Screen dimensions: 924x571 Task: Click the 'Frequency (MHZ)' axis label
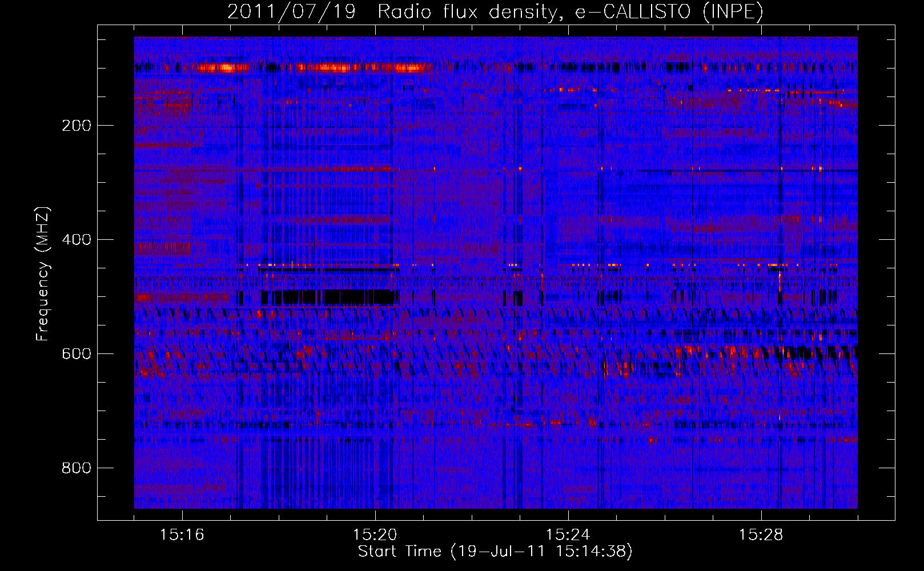(43, 274)
